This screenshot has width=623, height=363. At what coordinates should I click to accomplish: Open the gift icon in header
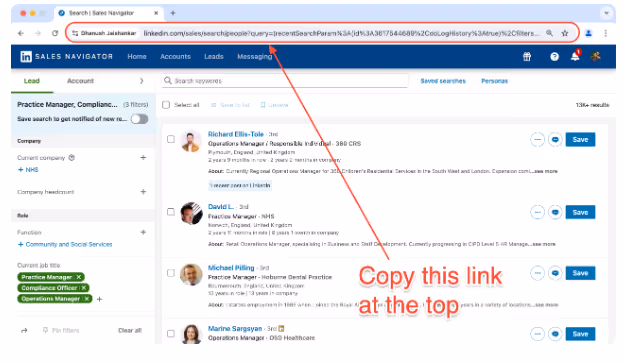pos(527,57)
